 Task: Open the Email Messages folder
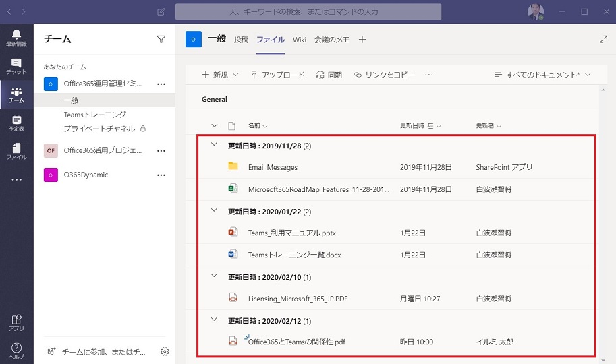pos(273,167)
